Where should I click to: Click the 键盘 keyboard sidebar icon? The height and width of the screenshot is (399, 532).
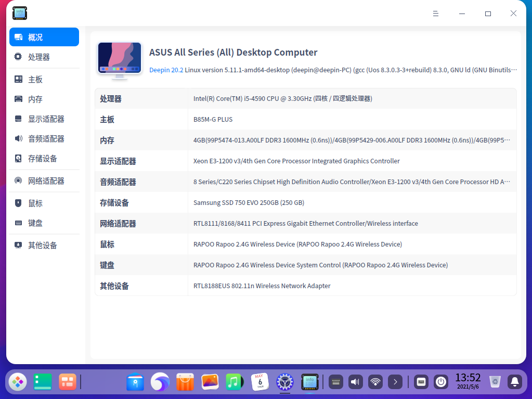[x=18, y=223]
